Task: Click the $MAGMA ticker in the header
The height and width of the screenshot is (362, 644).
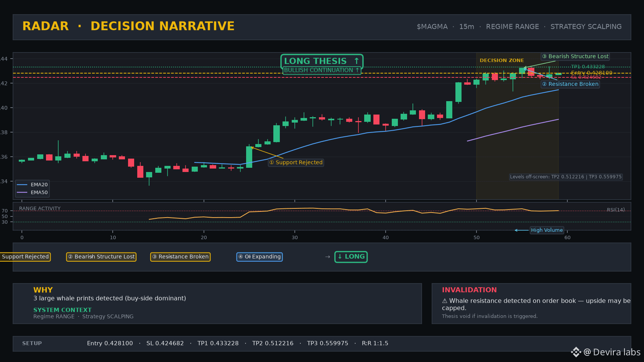Action: 432,27
